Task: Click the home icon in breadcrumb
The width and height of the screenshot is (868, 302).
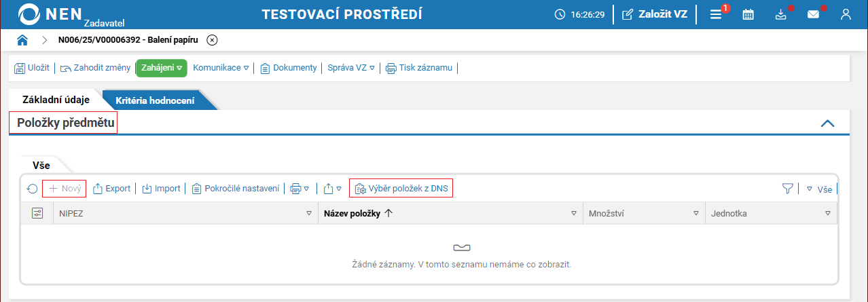Action: coord(22,40)
